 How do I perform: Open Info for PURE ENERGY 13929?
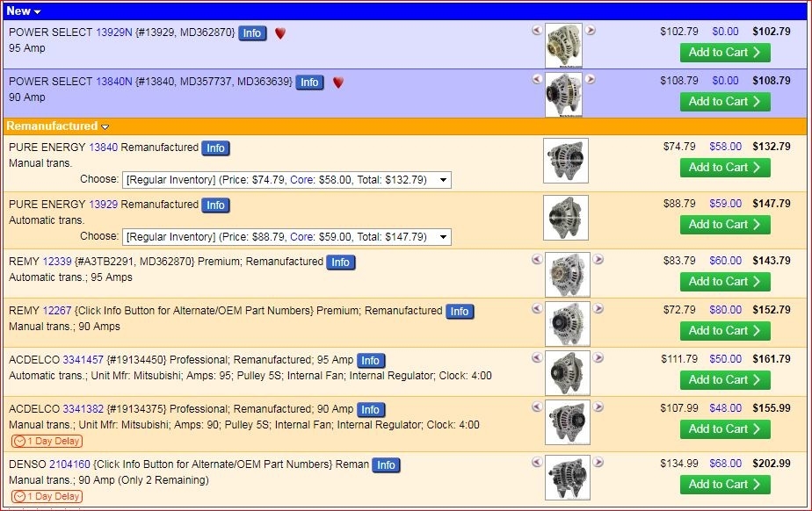click(215, 205)
